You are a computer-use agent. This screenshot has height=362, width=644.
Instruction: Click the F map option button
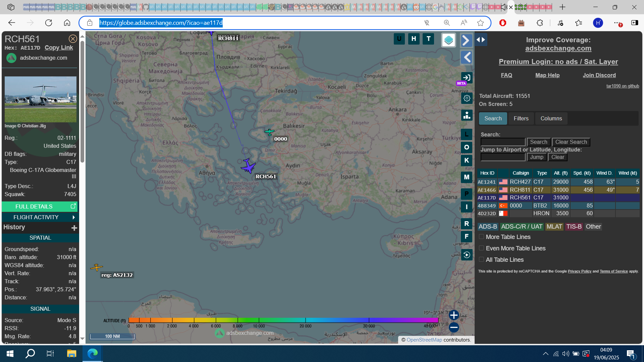click(x=467, y=237)
